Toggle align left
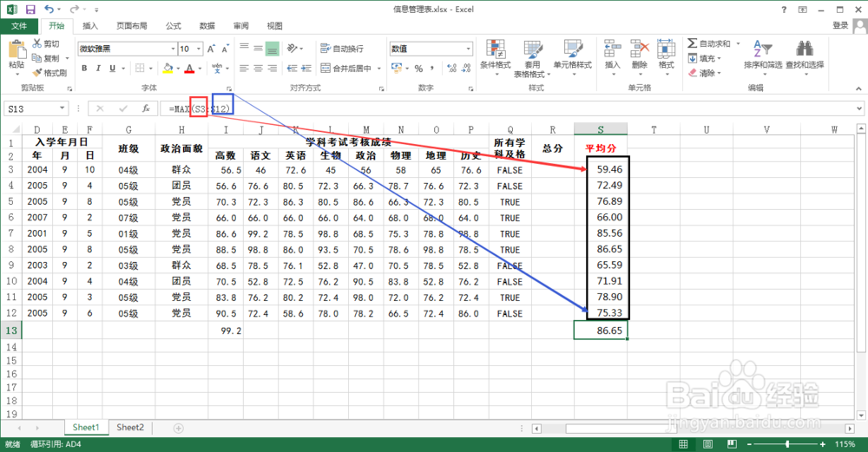This screenshot has height=452, width=868. click(244, 68)
